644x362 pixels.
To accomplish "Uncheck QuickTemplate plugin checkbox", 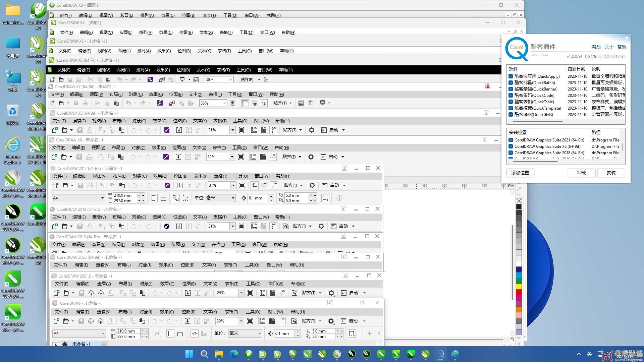I will (x=511, y=108).
